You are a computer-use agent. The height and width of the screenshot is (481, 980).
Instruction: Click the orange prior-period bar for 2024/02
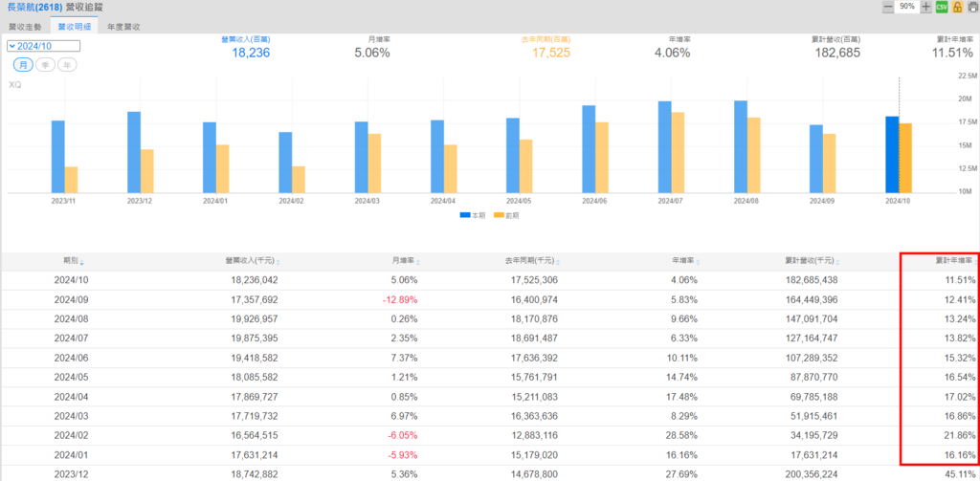pyautogui.click(x=299, y=180)
